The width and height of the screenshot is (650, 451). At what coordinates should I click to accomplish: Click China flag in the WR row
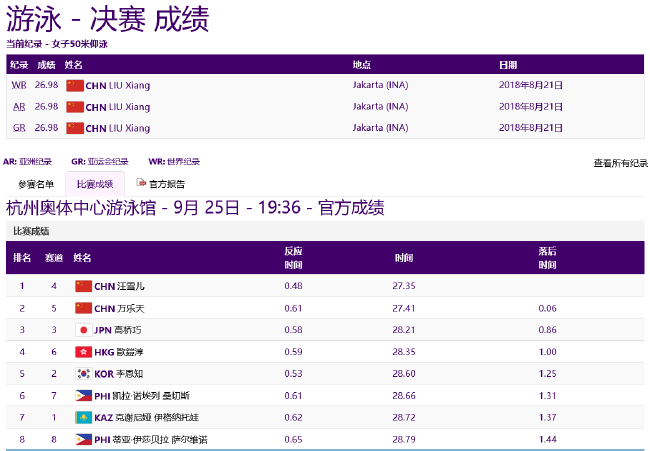tap(75, 85)
